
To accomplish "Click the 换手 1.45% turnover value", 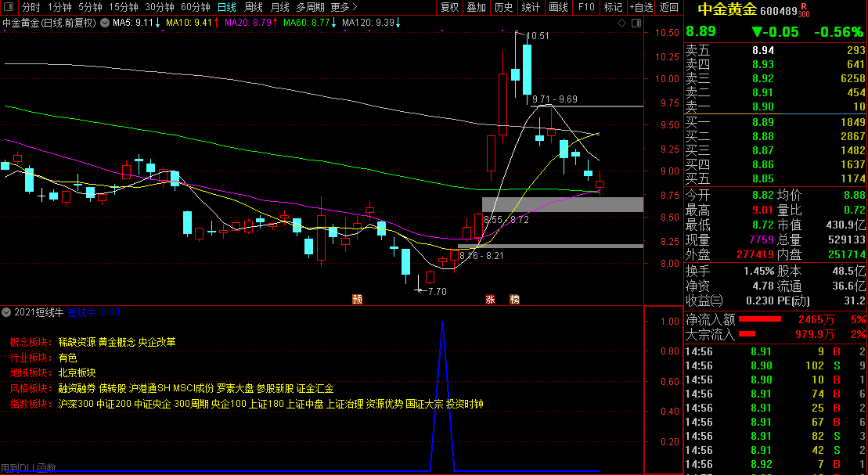I will pos(758,272).
